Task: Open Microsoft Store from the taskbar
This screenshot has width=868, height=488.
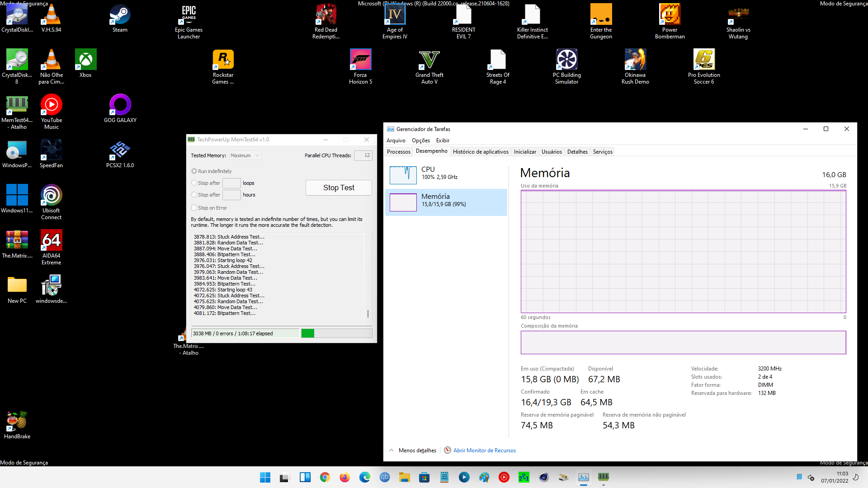Action: point(424,477)
